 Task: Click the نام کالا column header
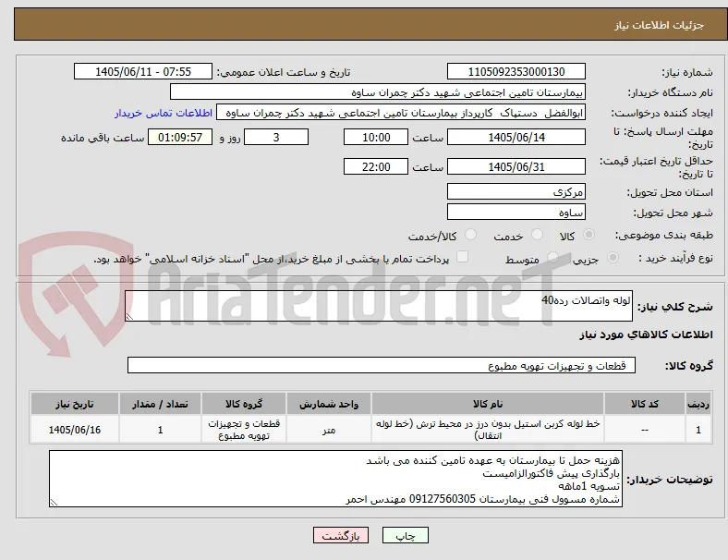point(488,404)
